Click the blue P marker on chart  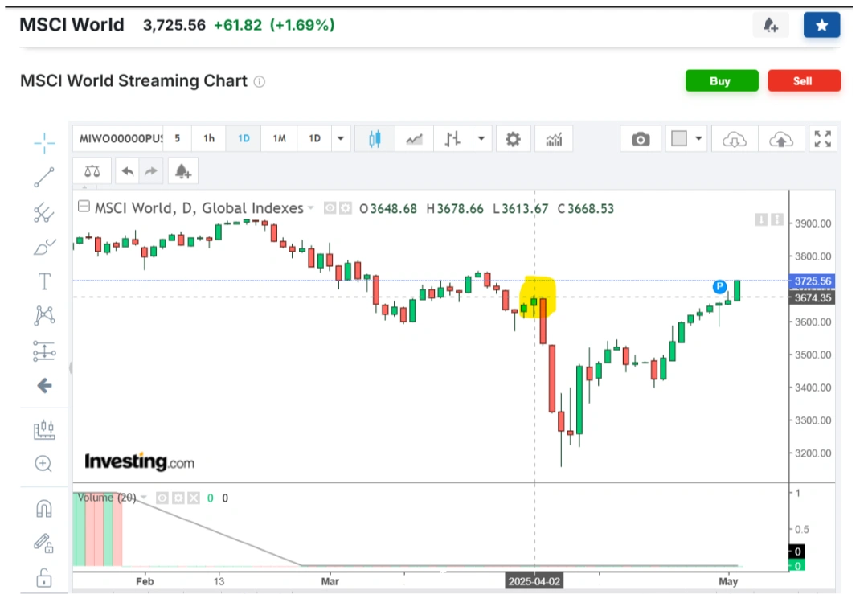point(719,287)
